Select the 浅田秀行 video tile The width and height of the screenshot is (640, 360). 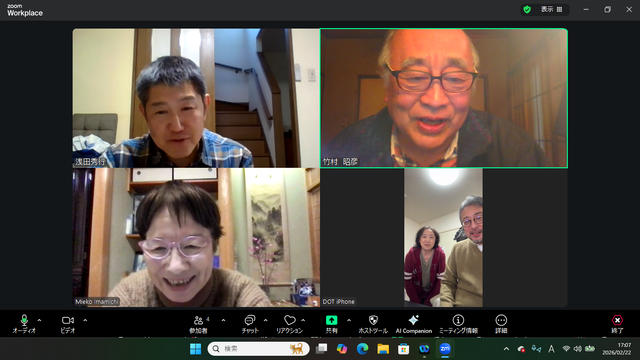pos(196,98)
